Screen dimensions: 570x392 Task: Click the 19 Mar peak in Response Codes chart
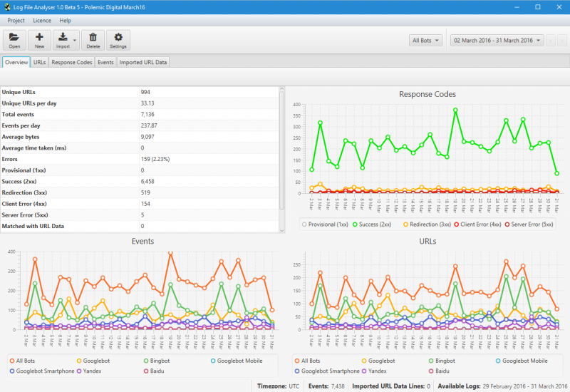pyautogui.click(x=455, y=110)
